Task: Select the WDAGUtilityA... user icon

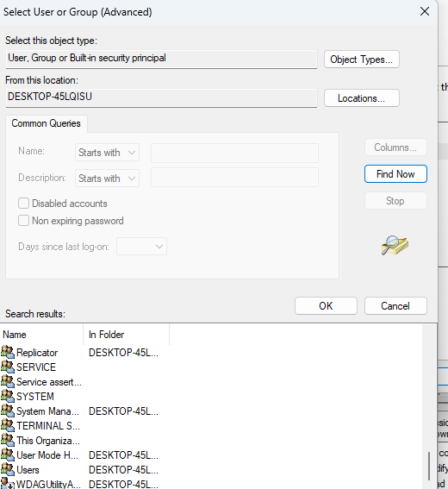Action: [x=8, y=483]
